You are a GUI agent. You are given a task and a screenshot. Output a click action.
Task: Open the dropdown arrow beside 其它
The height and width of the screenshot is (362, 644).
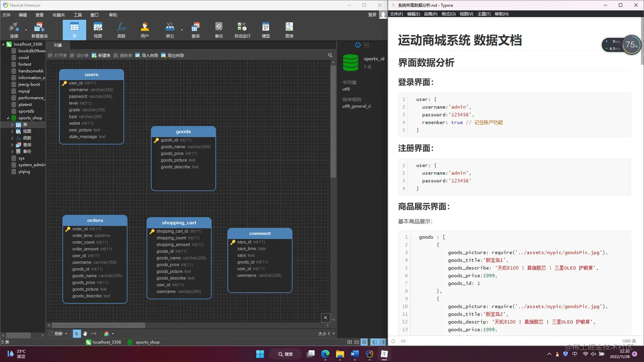click(x=182, y=30)
